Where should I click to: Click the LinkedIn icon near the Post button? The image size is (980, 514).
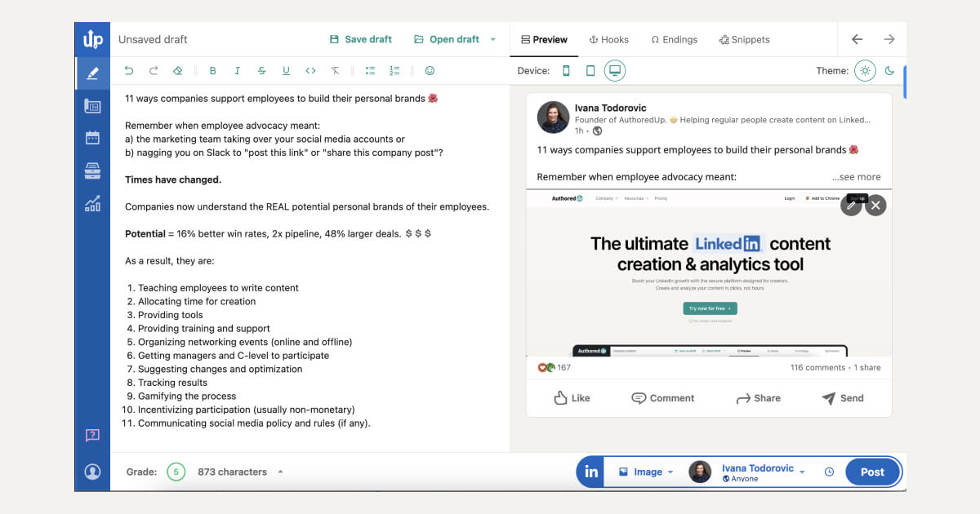(x=590, y=472)
